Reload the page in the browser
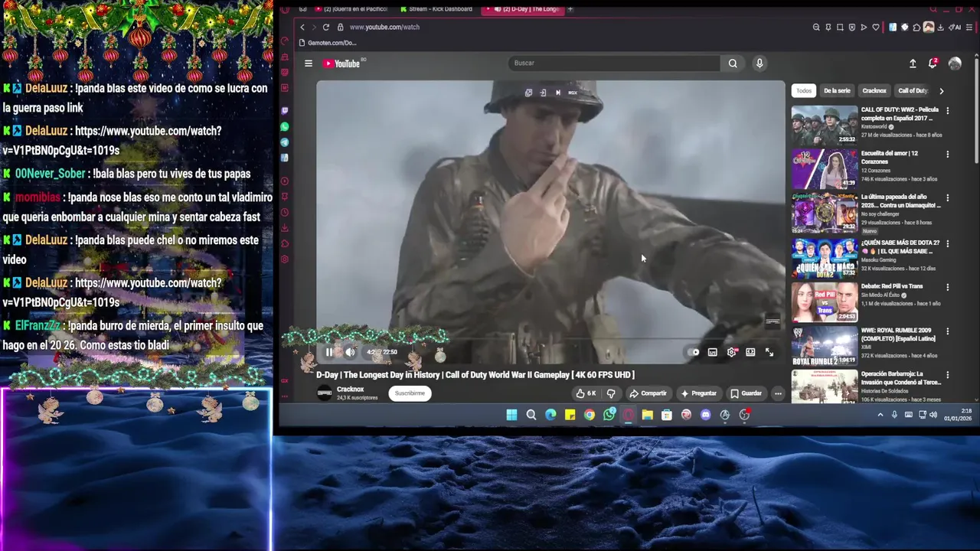The width and height of the screenshot is (980, 551). pos(326,27)
